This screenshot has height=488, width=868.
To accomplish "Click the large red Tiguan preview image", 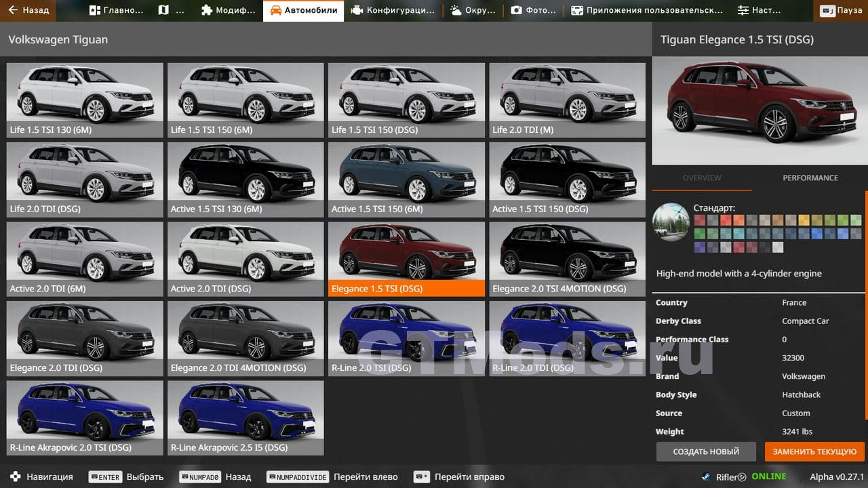I will coord(759,111).
